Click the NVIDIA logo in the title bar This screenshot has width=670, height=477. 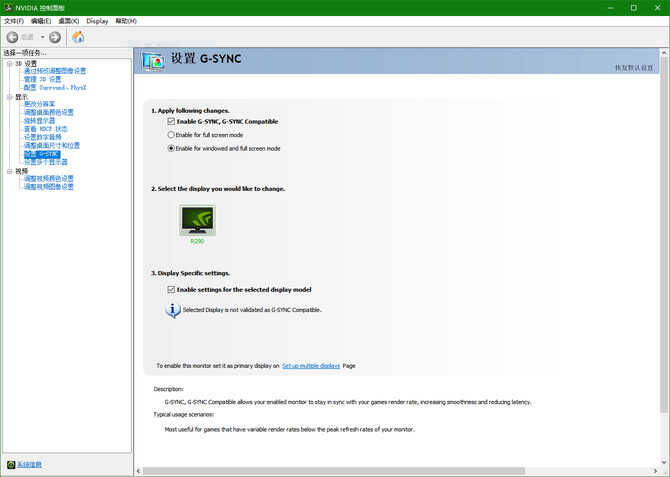8,7
